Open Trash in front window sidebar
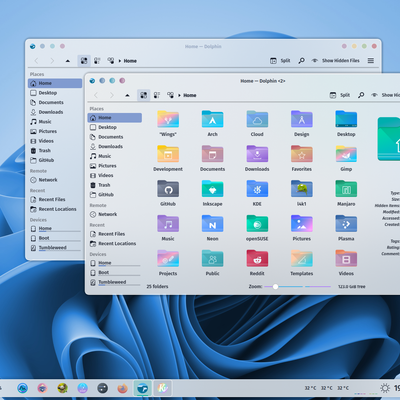This screenshot has width=400, height=400. point(115,185)
